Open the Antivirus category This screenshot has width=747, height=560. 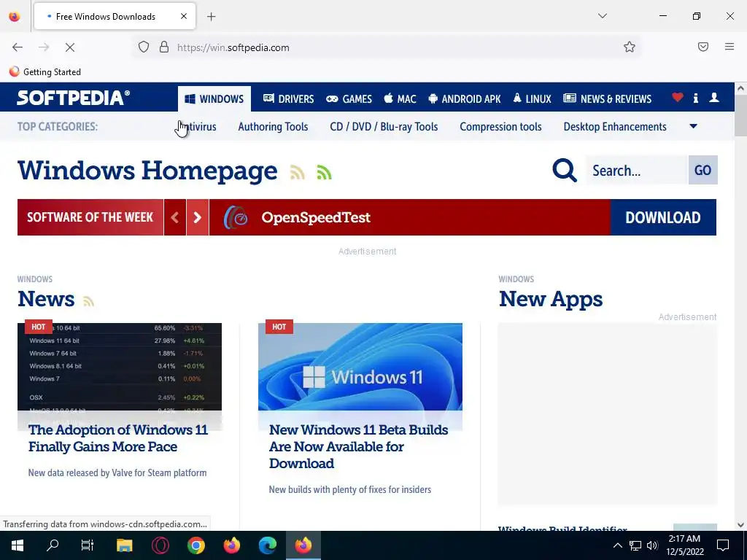click(196, 127)
